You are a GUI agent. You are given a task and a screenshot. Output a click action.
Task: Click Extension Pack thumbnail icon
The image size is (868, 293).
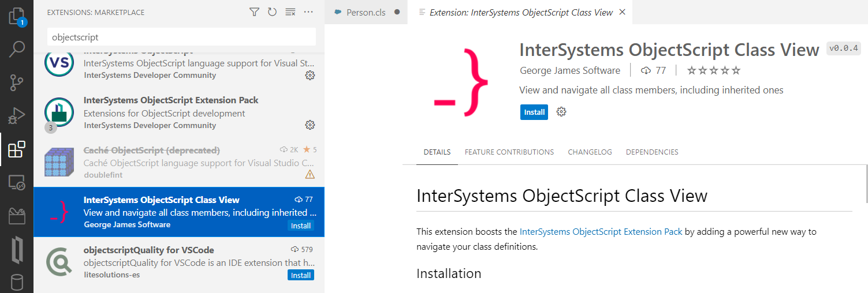tap(59, 112)
